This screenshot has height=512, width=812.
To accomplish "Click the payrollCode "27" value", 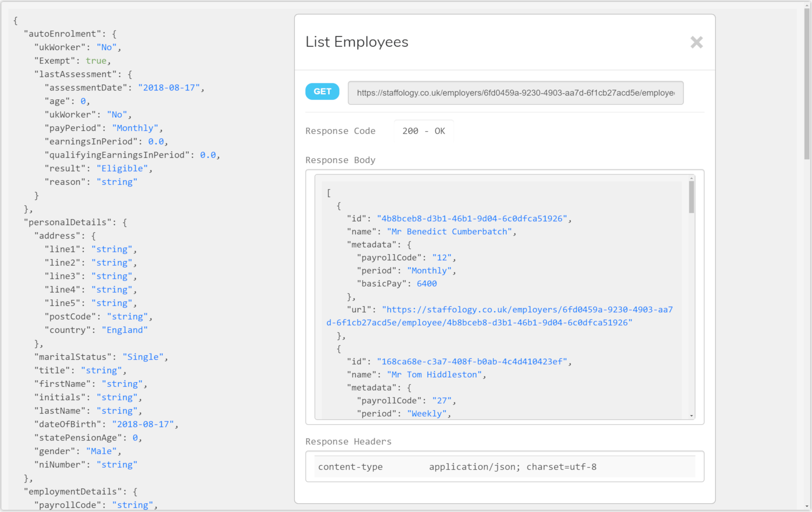I will 442,401.
